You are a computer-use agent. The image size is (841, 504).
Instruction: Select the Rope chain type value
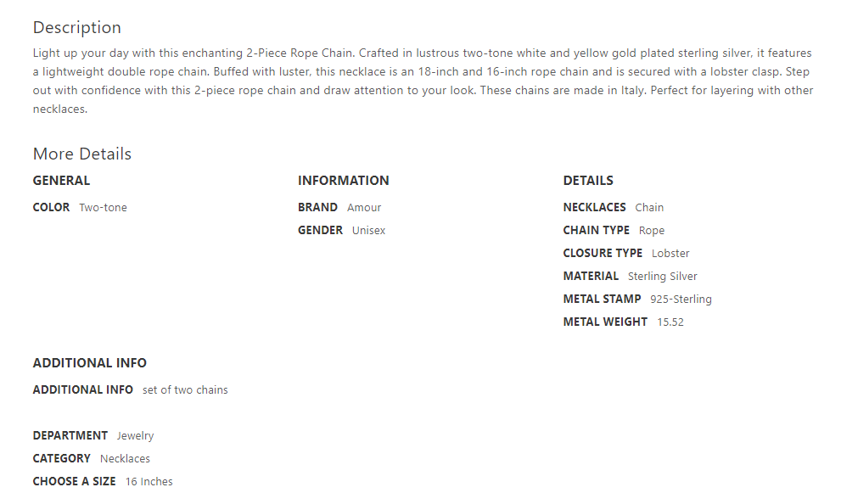652,231
